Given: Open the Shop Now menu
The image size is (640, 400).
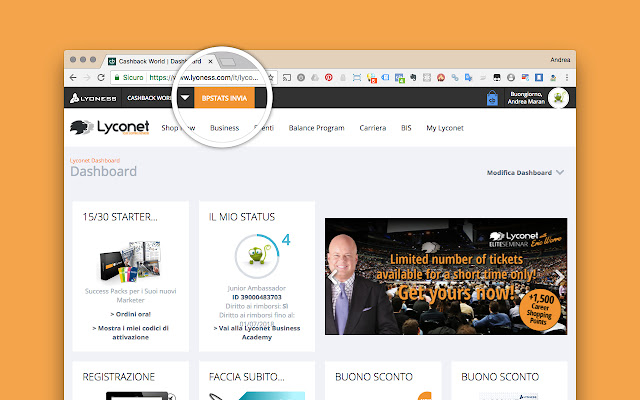Looking at the screenshot, I should 178,128.
